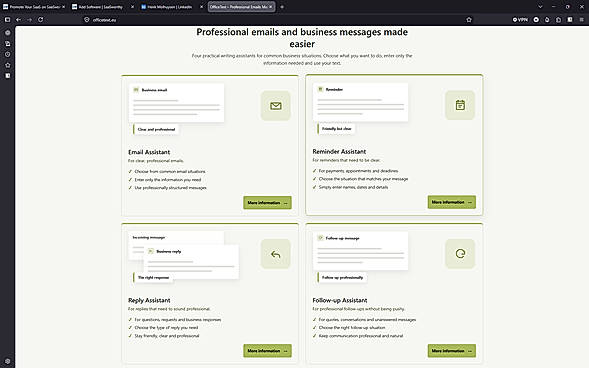Close the Add Software tab
The height and width of the screenshot is (368, 589).
132,7
